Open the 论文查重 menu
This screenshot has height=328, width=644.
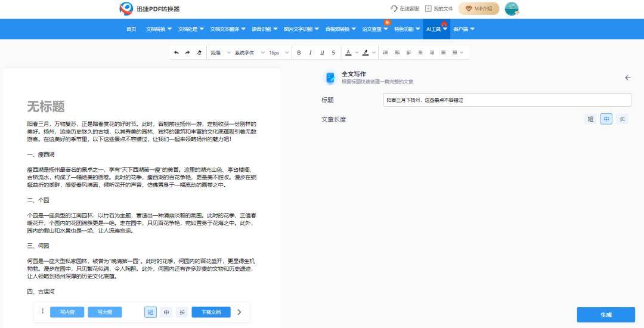click(x=374, y=29)
